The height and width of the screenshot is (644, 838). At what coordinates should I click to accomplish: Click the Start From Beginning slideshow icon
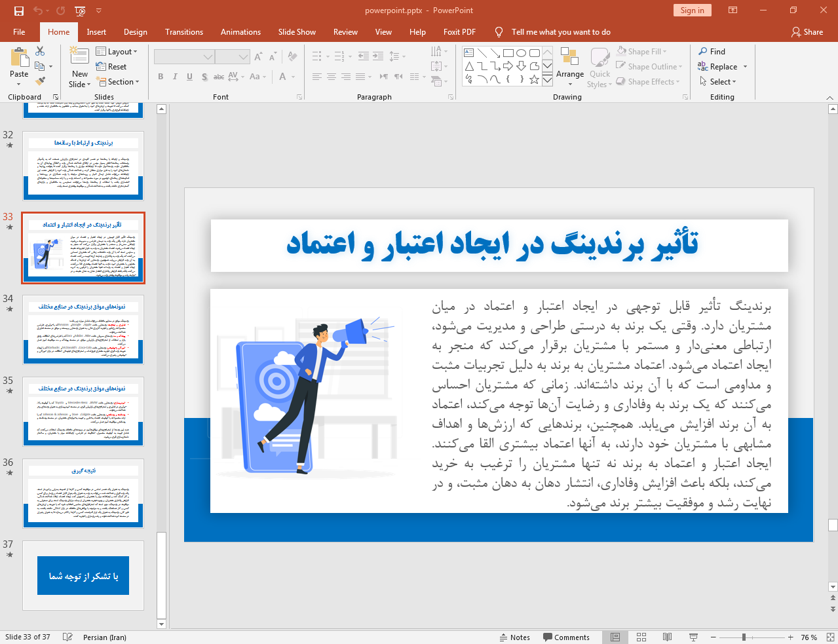tap(80, 10)
